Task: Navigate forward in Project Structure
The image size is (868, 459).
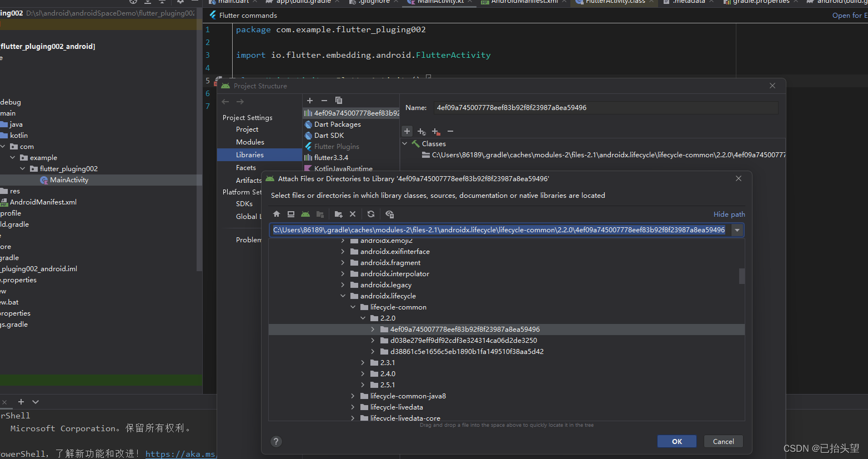Action: 240,102
